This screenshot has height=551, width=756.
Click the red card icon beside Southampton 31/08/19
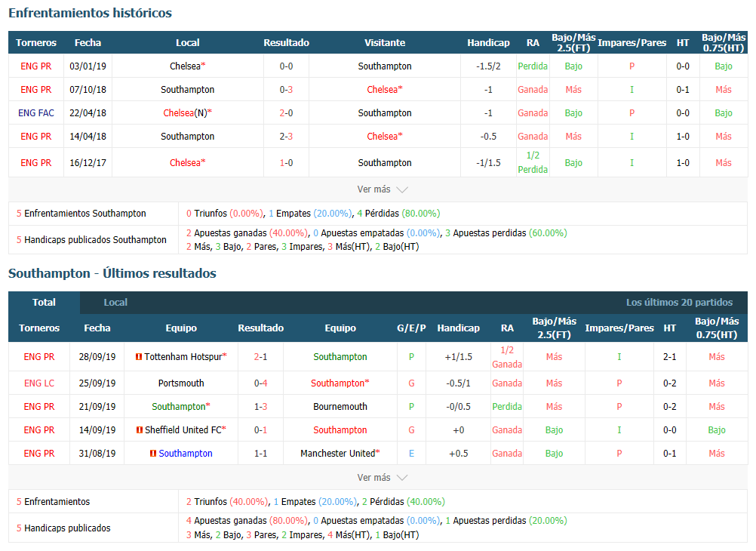[153, 454]
